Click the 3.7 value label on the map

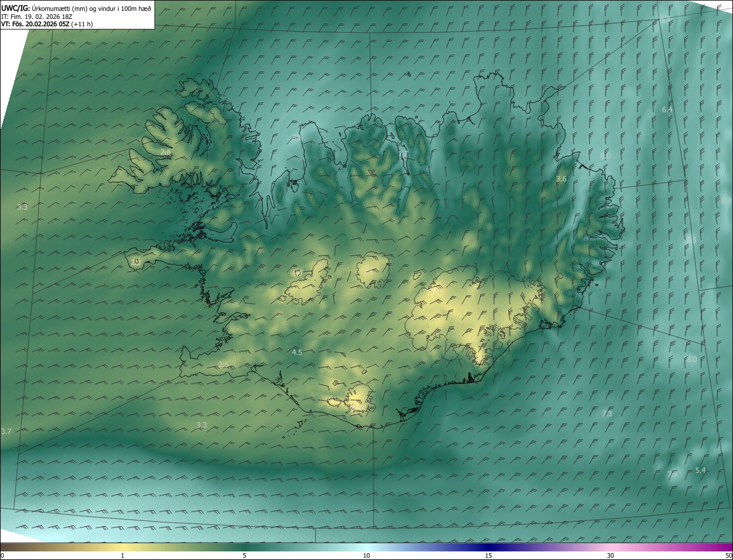[6, 431]
